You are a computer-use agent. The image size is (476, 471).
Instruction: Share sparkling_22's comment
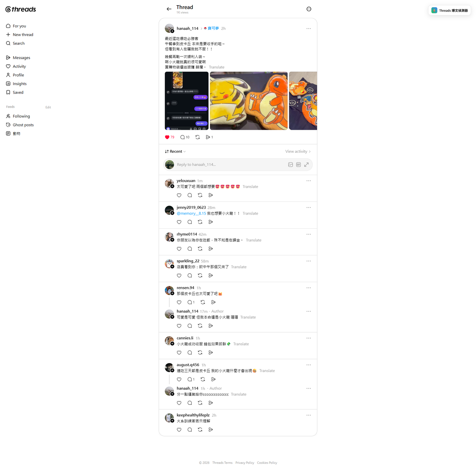click(x=210, y=275)
